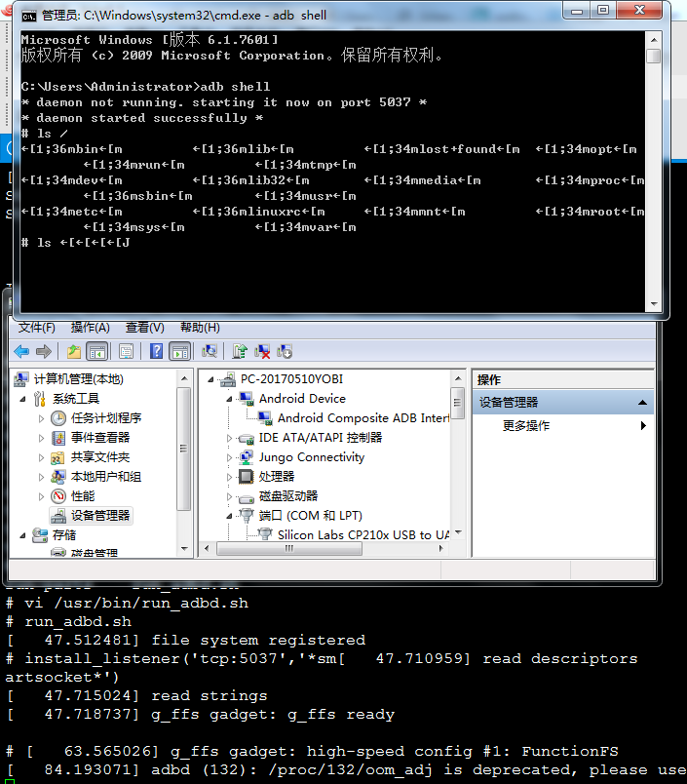Expand the 任务计划程序 tree node
Screen dimensions: 687x784
[x=42, y=418]
